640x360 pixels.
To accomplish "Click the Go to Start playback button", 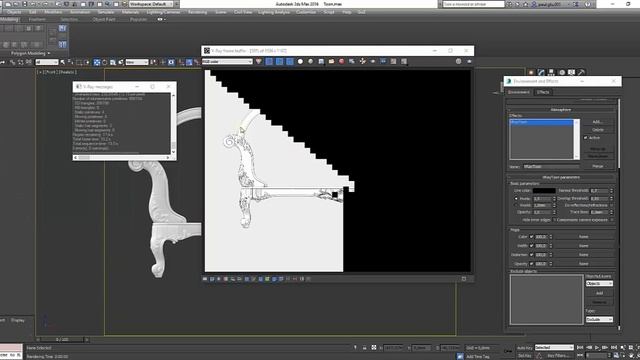I will [x=580, y=348].
